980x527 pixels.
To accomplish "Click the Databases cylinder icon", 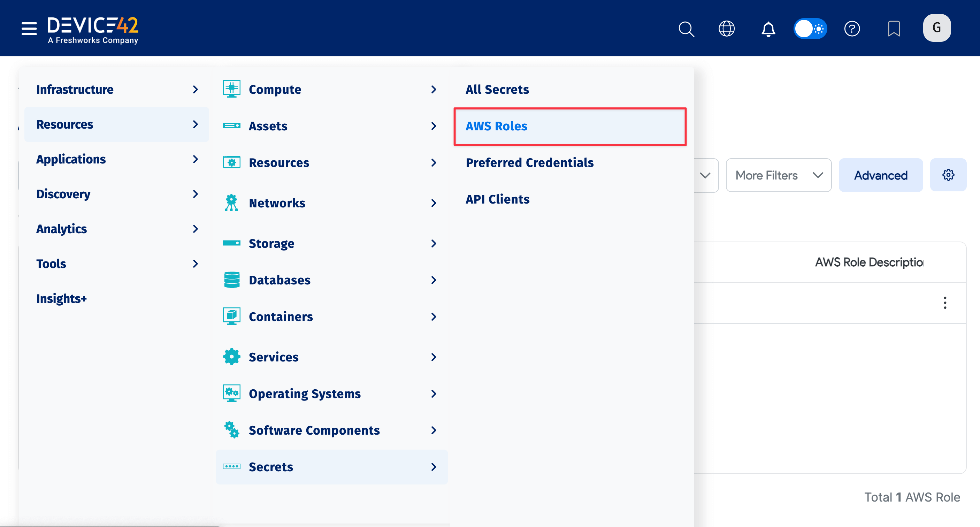I will [x=232, y=280].
